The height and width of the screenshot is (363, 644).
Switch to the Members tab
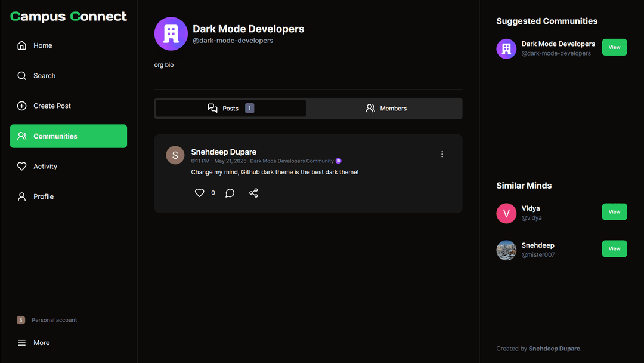385,109
